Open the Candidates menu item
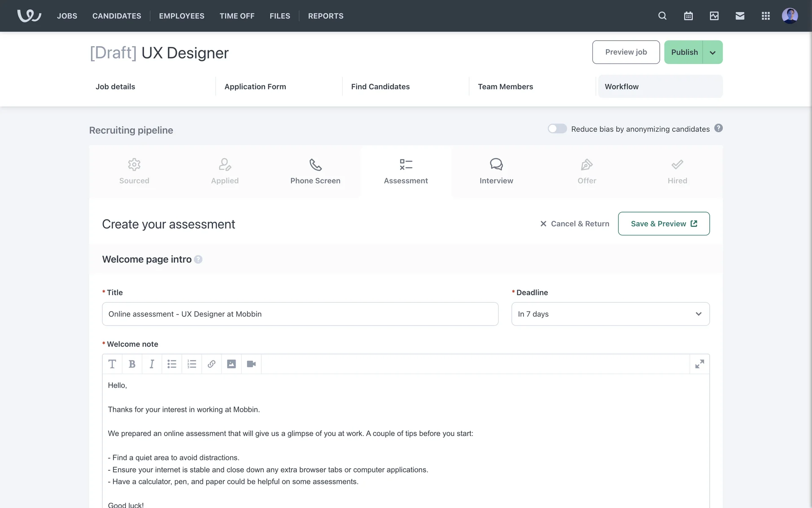The height and width of the screenshot is (508, 812). 117,16
